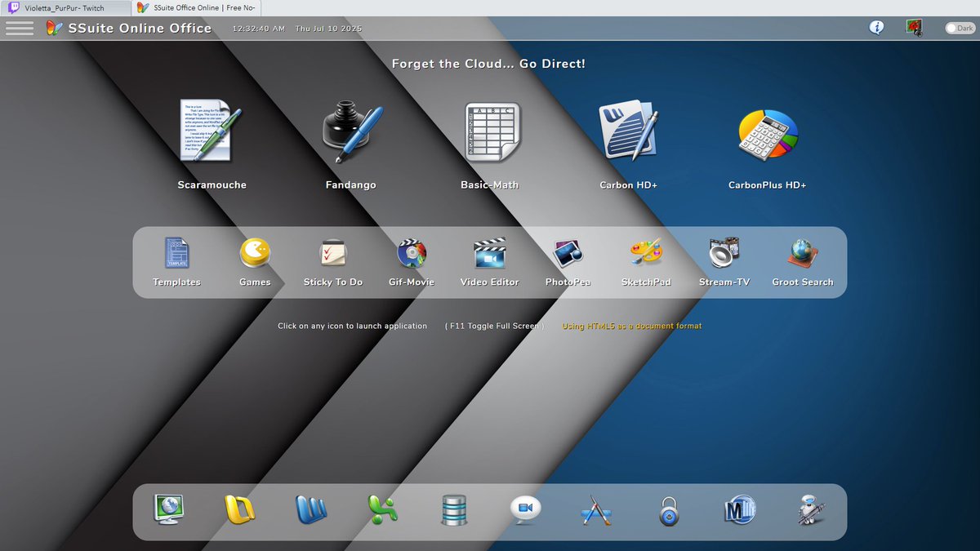Click the '( F11 Toggle Full Screen )' text
Image resolution: width=980 pixels, height=551 pixels.
pos(495,326)
